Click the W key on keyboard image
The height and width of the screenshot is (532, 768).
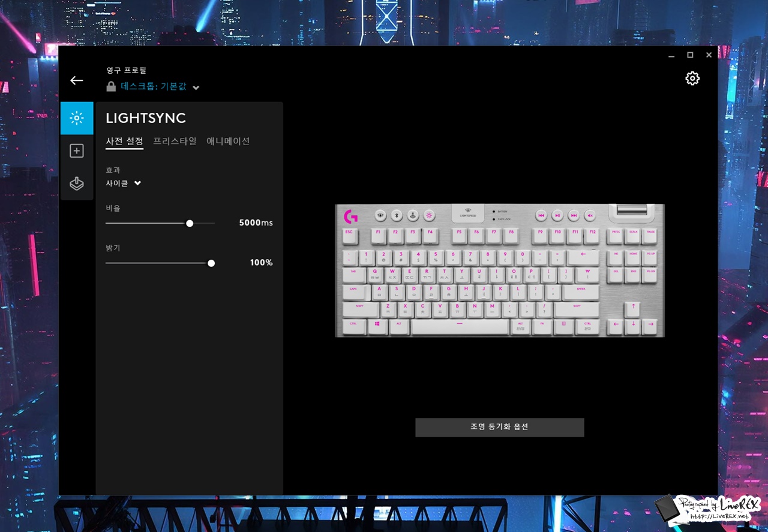[x=392, y=275]
